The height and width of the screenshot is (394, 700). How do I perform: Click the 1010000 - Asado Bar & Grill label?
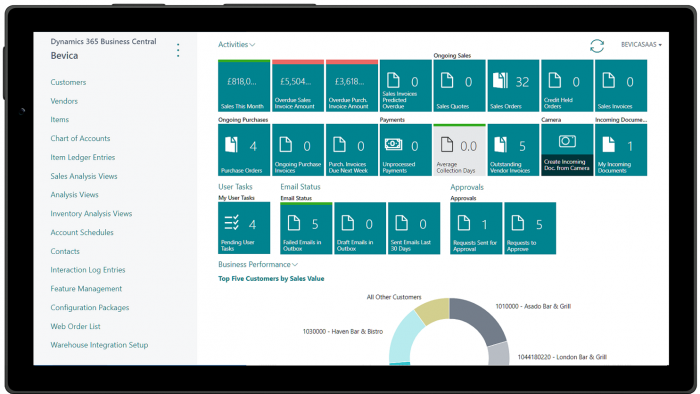(x=533, y=307)
